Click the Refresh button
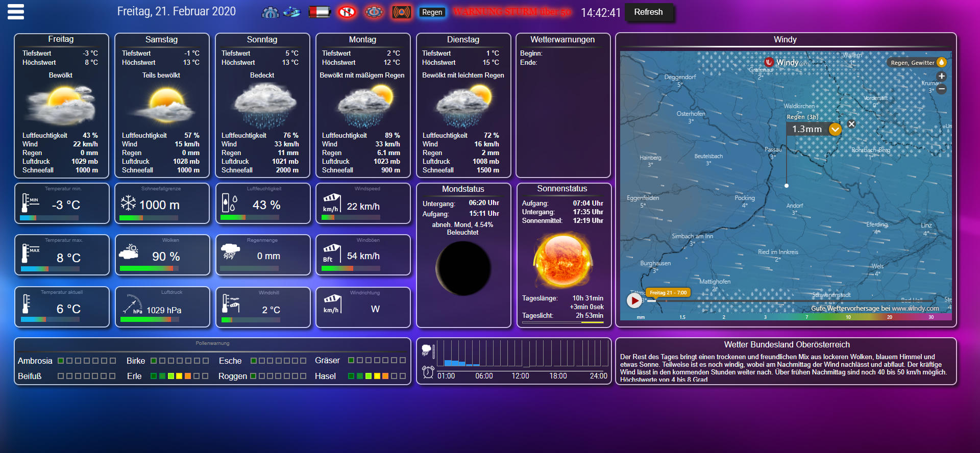The image size is (980, 453). (648, 12)
